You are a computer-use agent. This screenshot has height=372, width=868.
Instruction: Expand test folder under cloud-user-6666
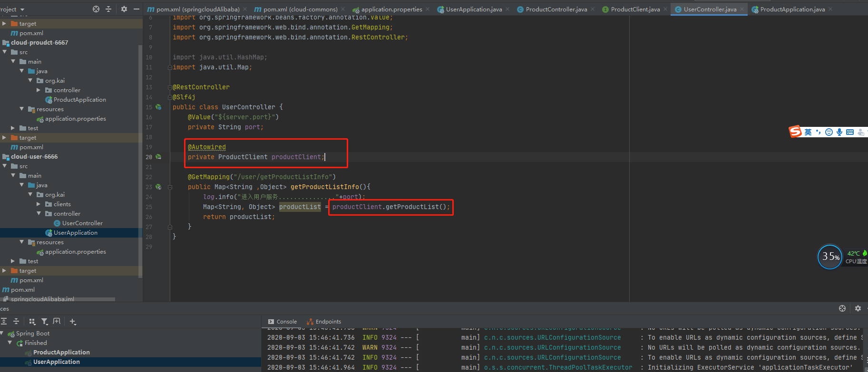[x=13, y=261]
